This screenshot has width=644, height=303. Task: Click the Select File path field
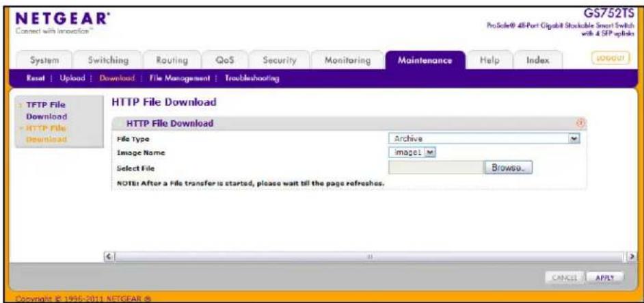point(436,168)
